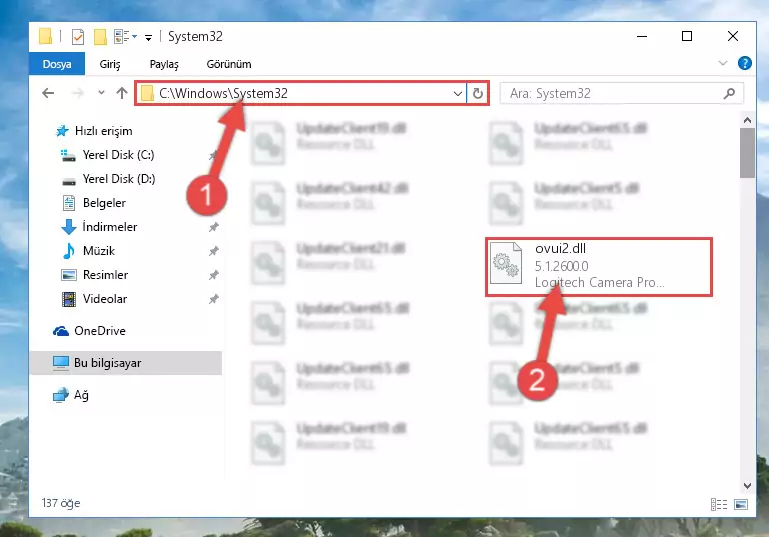Click the pin icon next to Müzik
The image size is (769, 537).
213,251
